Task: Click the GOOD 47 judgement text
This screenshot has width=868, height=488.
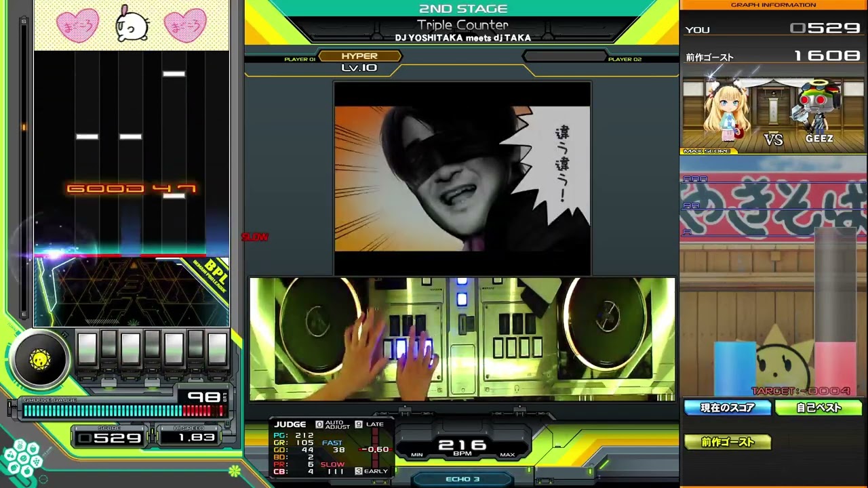Action: pyautogui.click(x=131, y=188)
